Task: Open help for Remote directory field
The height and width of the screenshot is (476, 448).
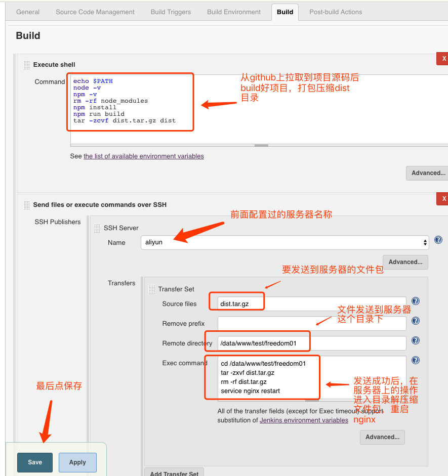Action: tap(415, 340)
